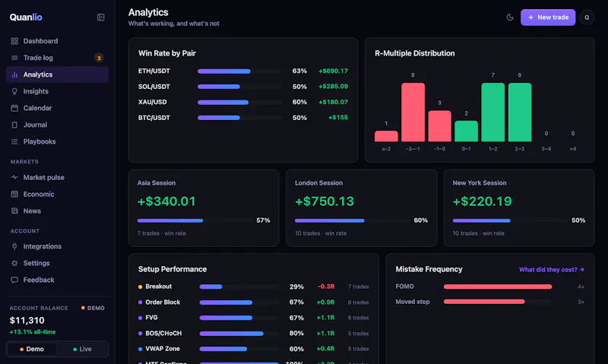The image size is (608, 364).
Task: Open the user avatar menu
Action: tap(587, 17)
